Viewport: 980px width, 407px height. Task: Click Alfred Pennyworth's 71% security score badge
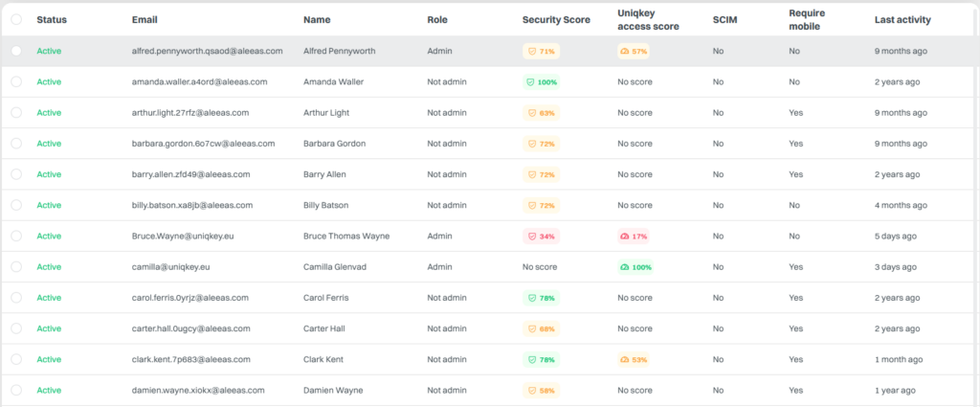click(x=542, y=52)
